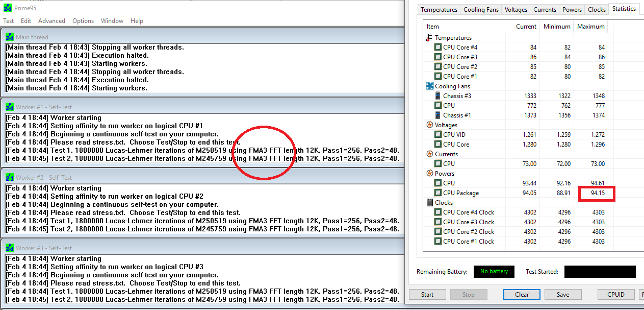The image size is (644, 310).
Task: Click the Current column header
Action: point(522,27)
